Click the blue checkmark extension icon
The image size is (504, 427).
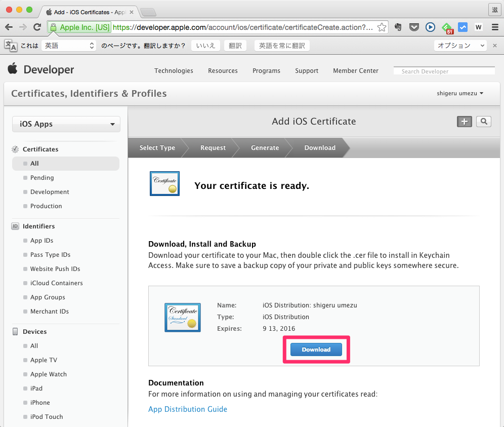pyautogui.click(x=463, y=27)
